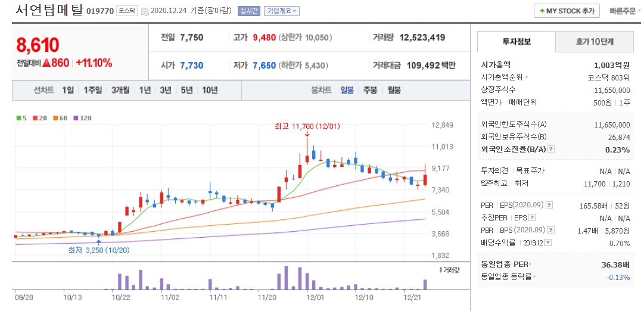Click the 시가총액 value 1,003억원

612,65
